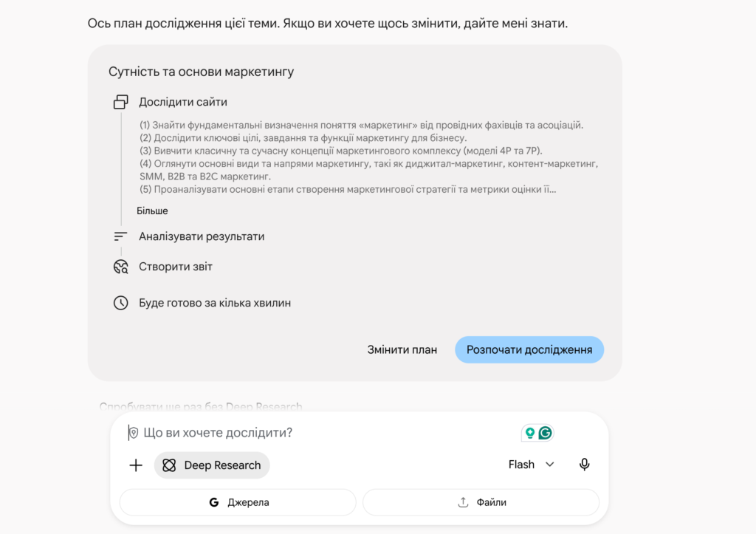Open the Flash model dropdown
This screenshot has width=756, height=534.
coord(532,465)
